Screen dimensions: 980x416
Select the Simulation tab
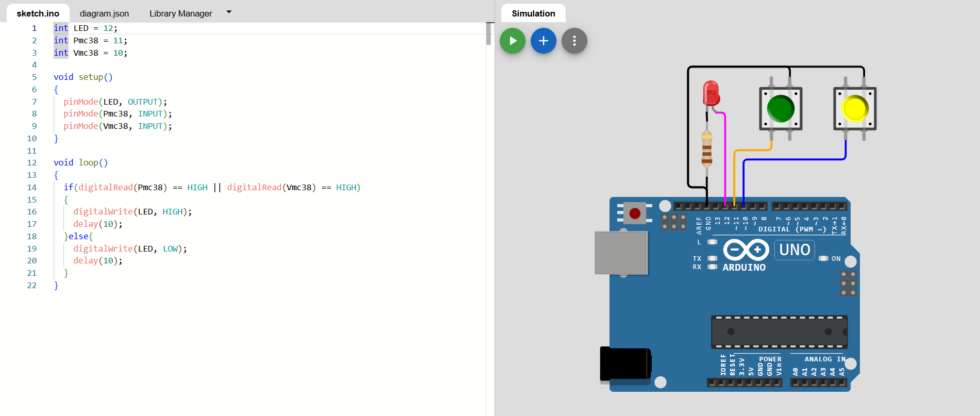click(x=533, y=13)
